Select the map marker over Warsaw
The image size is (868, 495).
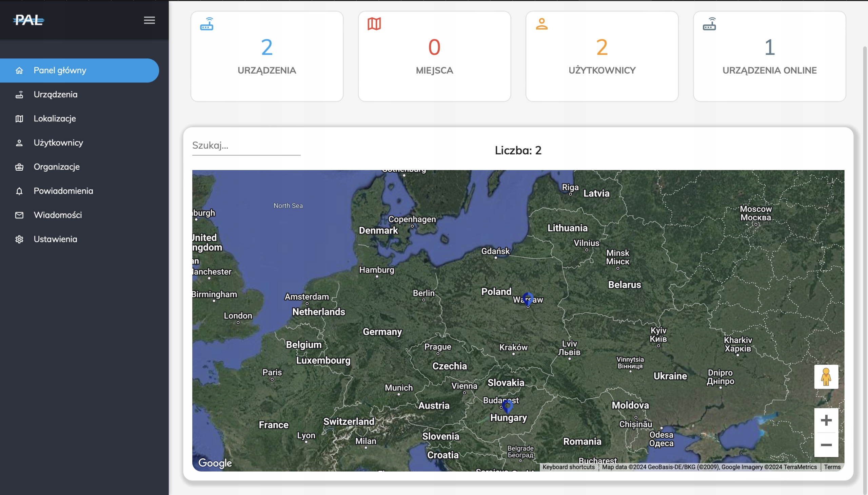click(528, 298)
